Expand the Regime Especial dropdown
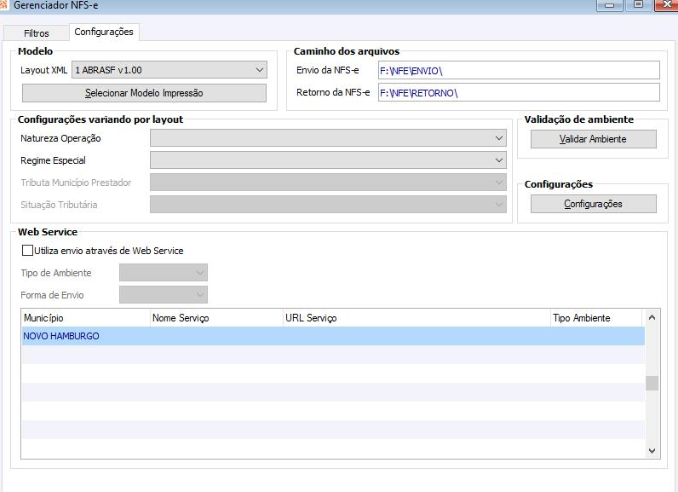Viewport: 678px width, 492px height. [328, 160]
